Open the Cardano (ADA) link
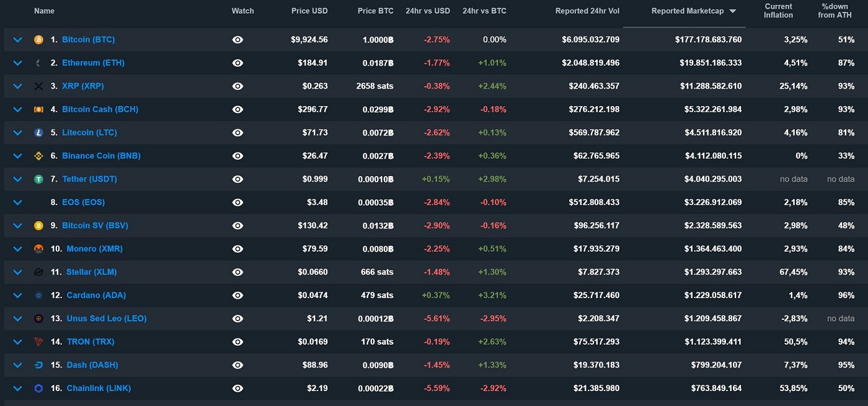The image size is (868, 406). (x=96, y=295)
